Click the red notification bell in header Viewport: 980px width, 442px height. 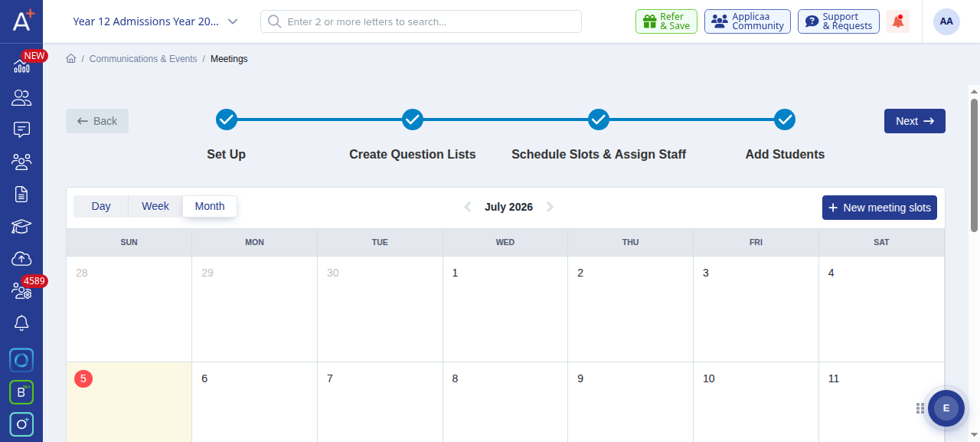click(x=898, y=21)
